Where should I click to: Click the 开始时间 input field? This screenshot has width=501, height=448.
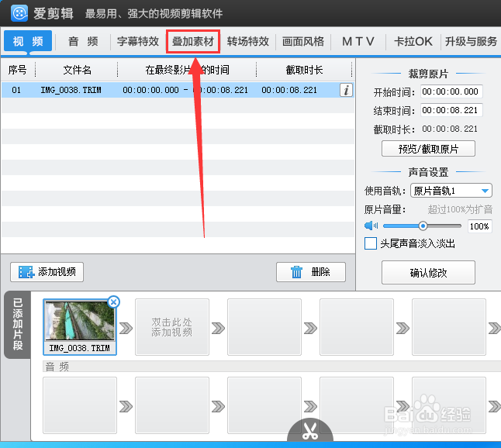[451, 91]
